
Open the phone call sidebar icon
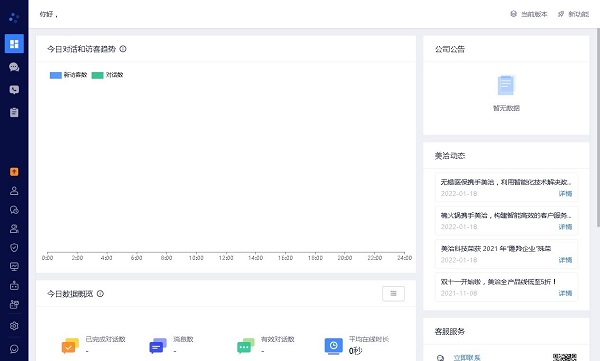(x=14, y=90)
